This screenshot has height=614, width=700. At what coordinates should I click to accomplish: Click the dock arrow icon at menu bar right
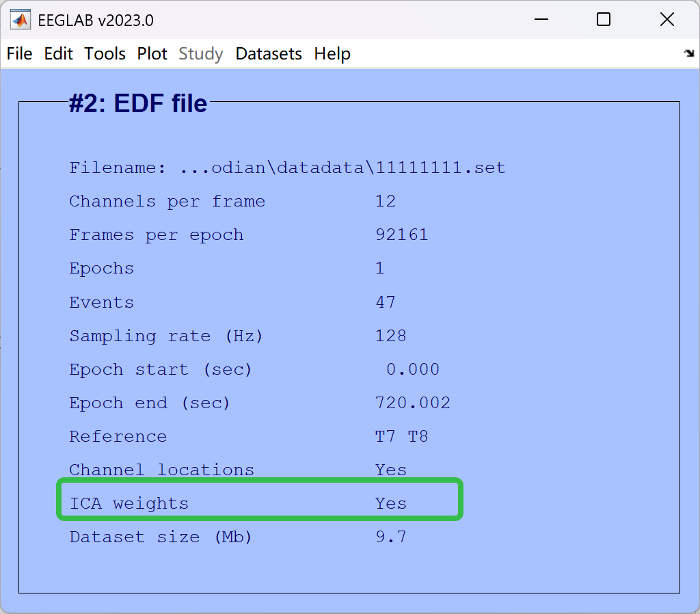689,53
